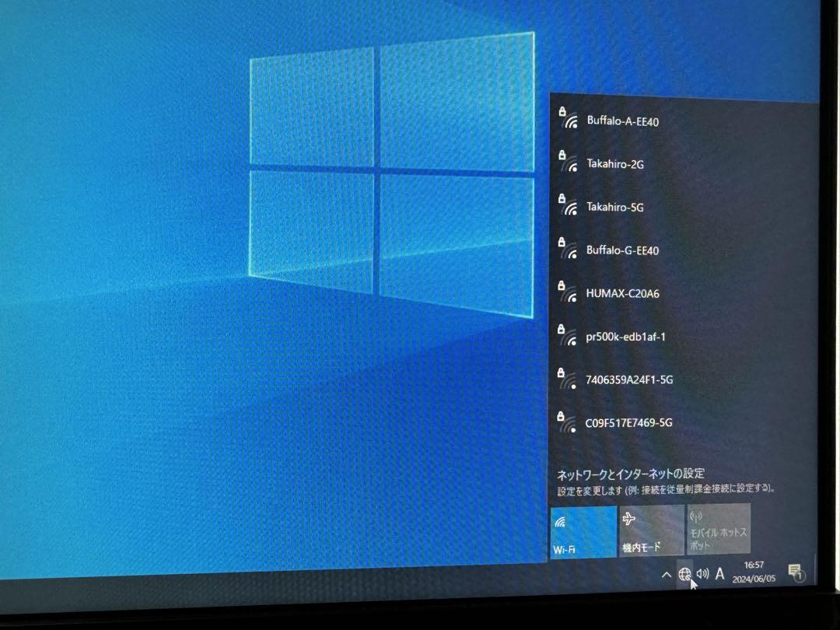Image resolution: width=840 pixels, height=630 pixels.
Task: Show hidden tray icons chevron
Action: click(x=666, y=574)
